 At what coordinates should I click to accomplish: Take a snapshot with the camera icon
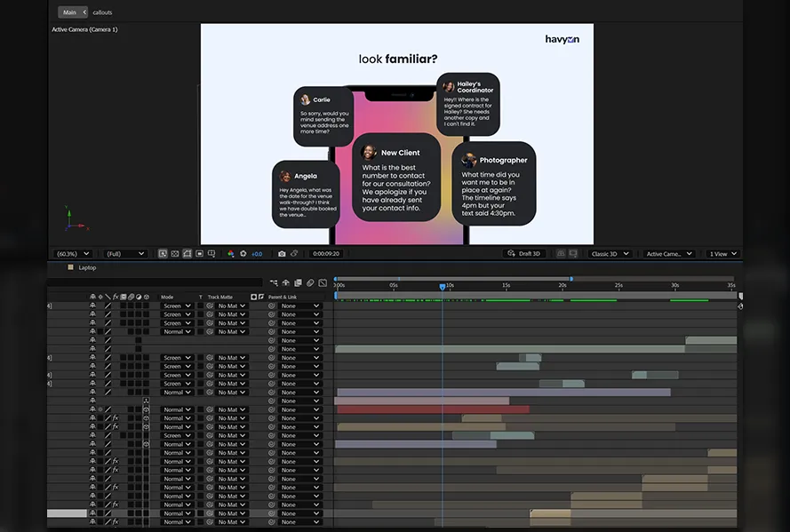pos(282,254)
